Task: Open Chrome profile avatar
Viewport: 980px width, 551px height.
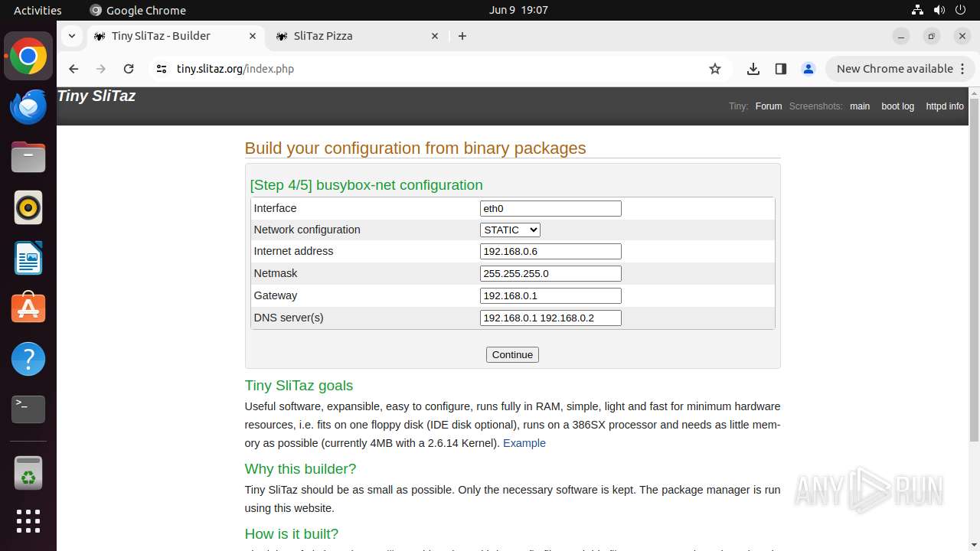Action: 808,69
